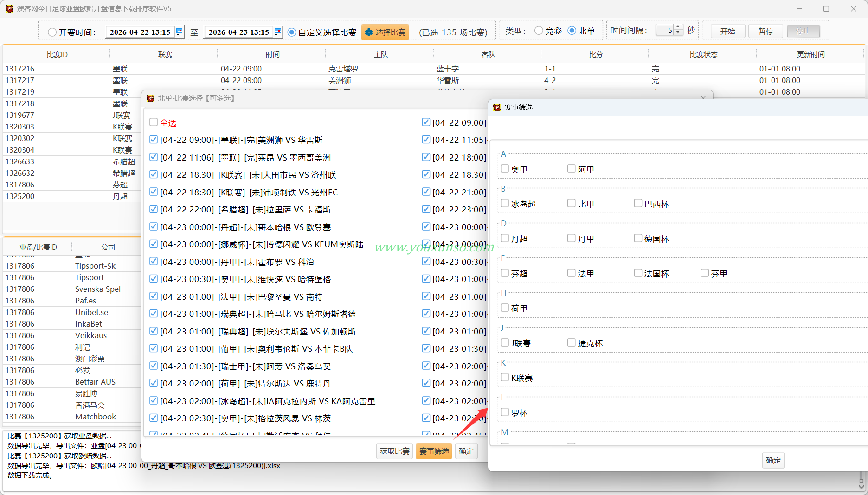Click the 暂停 button

click(x=766, y=31)
